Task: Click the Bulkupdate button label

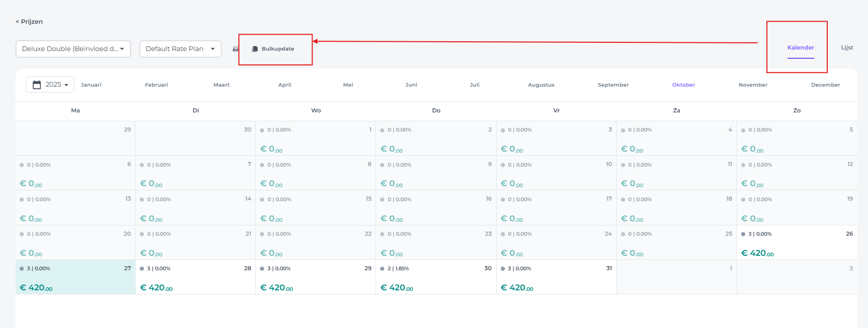Action: click(277, 49)
